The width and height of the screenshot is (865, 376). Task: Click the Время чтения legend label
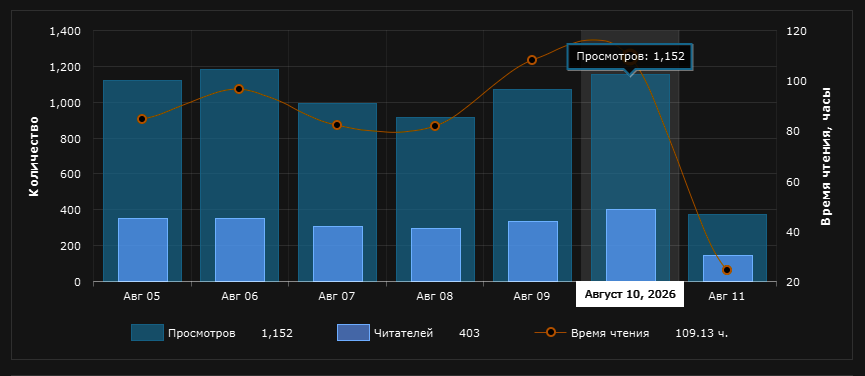(x=610, y=333)
